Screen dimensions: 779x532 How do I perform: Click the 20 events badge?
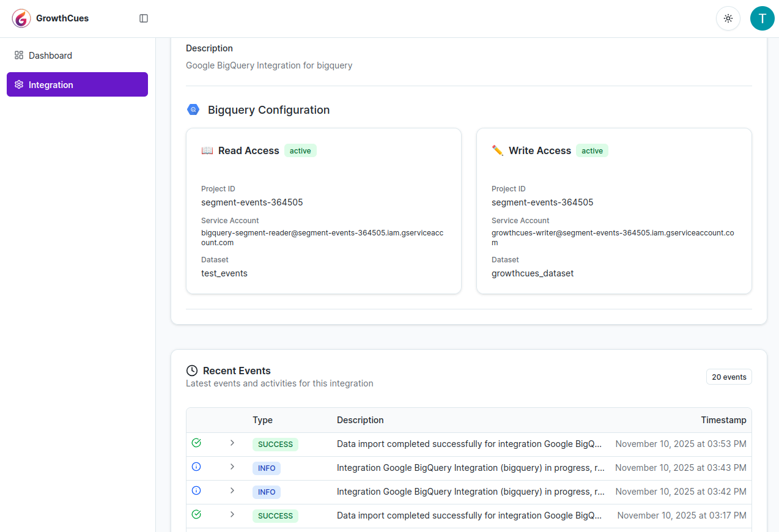(x=729, y=377)
